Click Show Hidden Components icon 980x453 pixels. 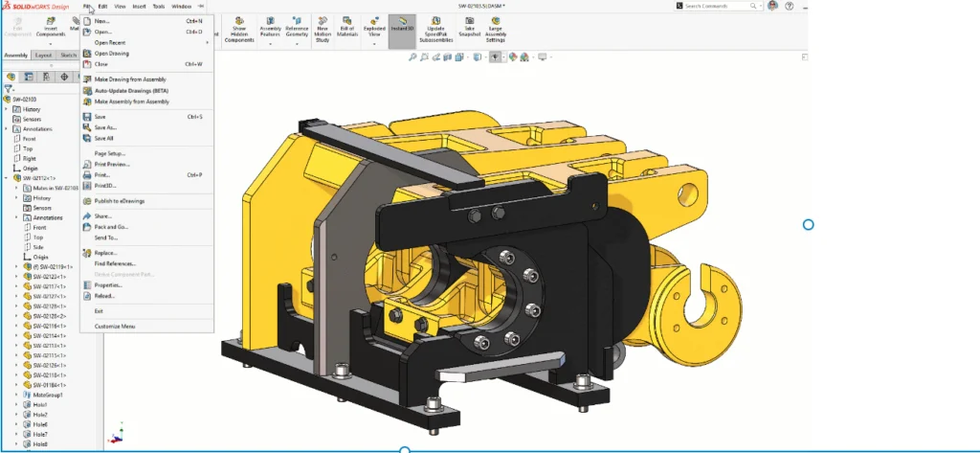239,21
